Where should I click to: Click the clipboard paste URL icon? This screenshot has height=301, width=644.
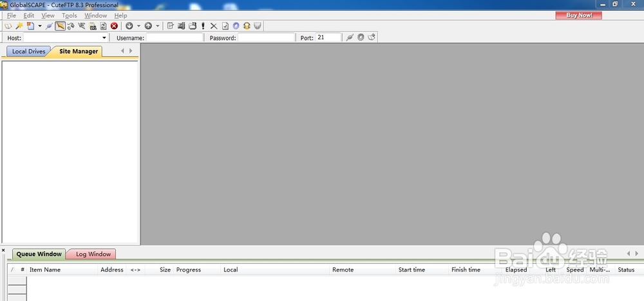(93, 26)
